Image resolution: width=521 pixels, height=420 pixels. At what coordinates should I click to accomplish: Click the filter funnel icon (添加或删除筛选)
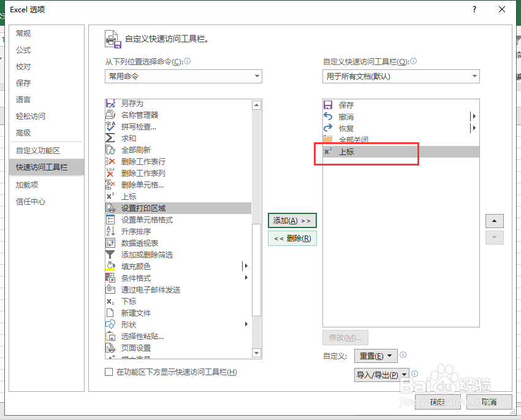point(110,254)
